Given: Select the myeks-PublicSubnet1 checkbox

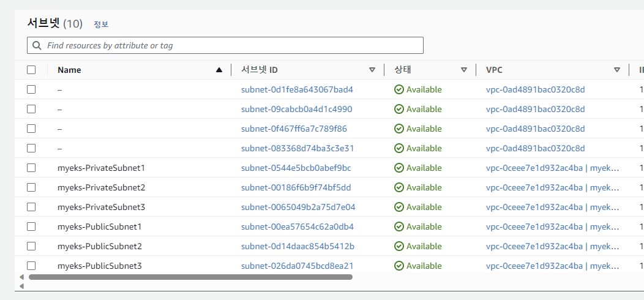Looking at the screenshot, I should pyautogui.click(x=31, y=227).
